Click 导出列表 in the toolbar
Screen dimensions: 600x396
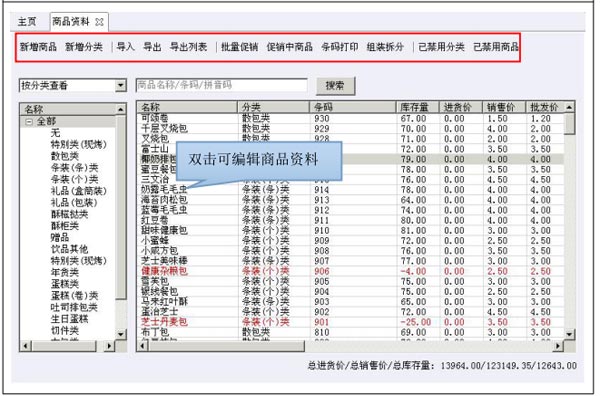pyautogui.click(x=188, y=47)
